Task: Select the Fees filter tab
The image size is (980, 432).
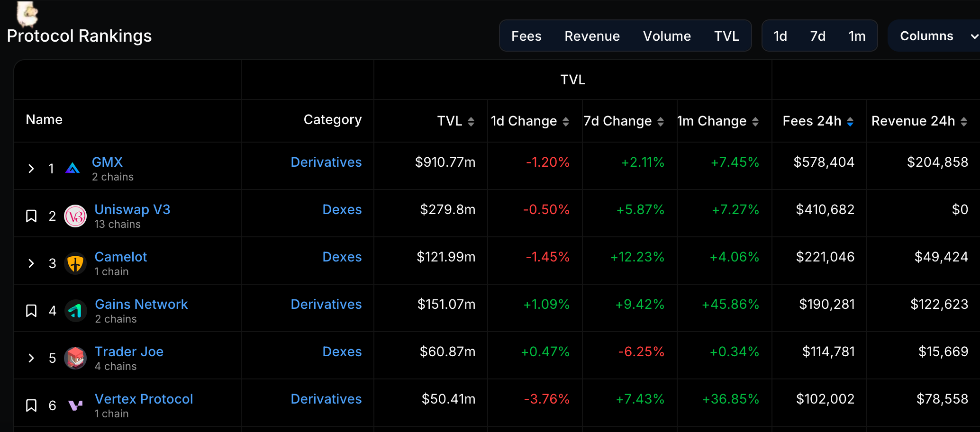Action: point(526,36)
